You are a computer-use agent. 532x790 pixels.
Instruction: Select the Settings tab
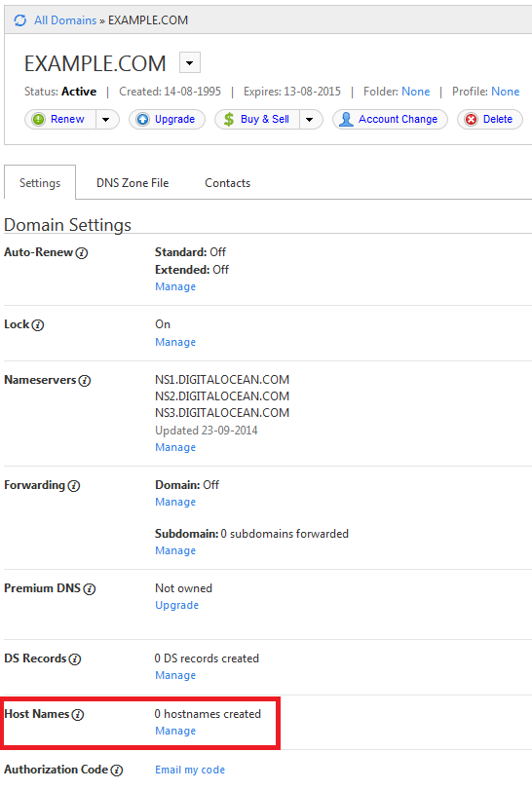coord(40,183)
